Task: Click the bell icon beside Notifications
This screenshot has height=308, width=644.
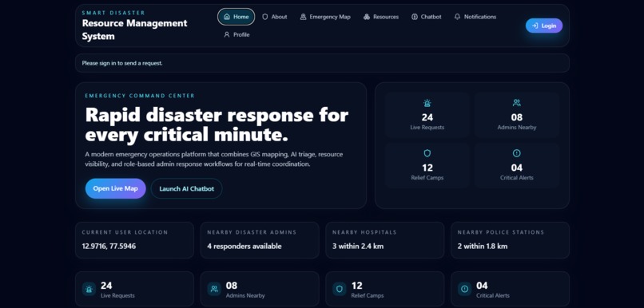Action: [x=457, y=17]
